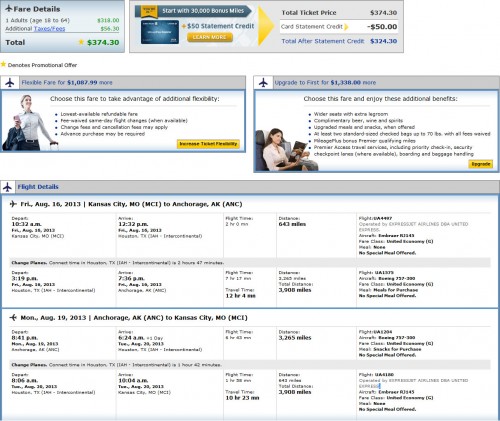Click the Flight Details section header
This screenshot has width=500, height=421.
coord(38,187)
